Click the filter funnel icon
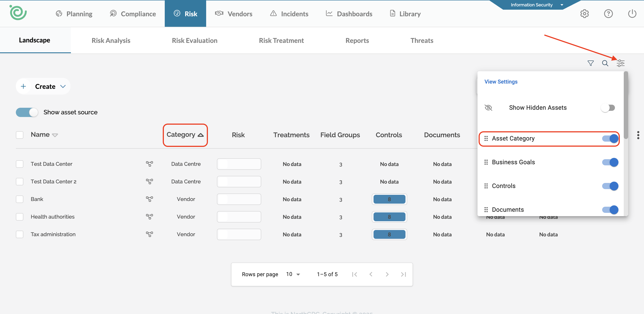644x314 pixels. tap(590, 63)
